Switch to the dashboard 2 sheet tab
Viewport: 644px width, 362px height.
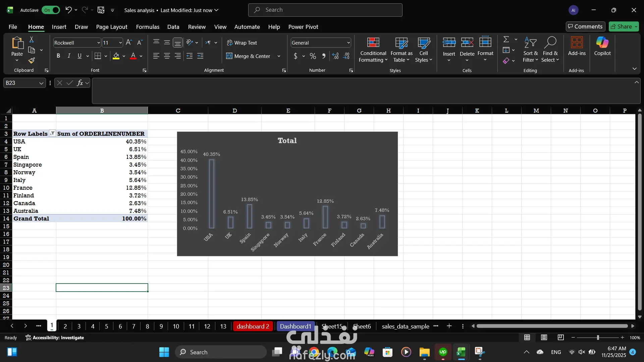[x=253, y=326]
